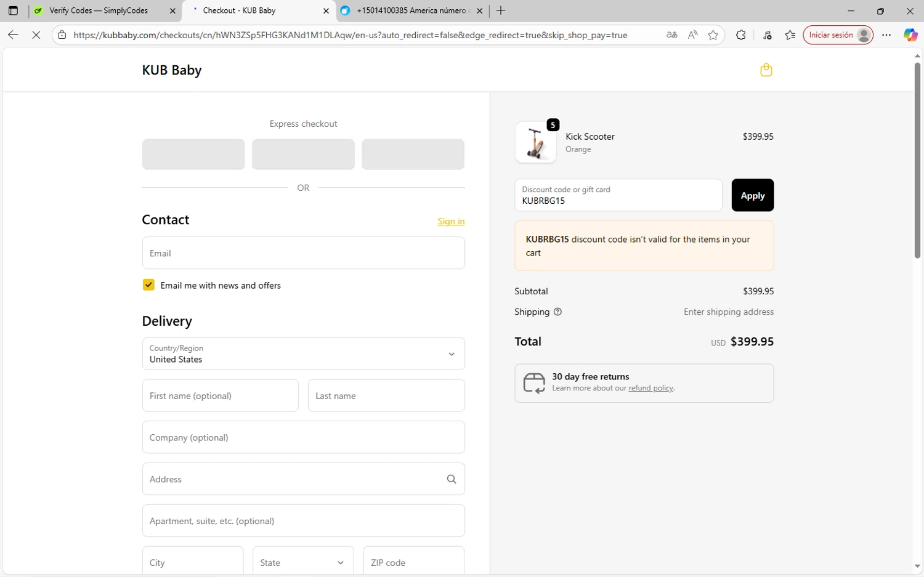Screen dimensions: 924x577
Task: Open the browser extensions puzzle icon
Action: [x=741, y=35]
